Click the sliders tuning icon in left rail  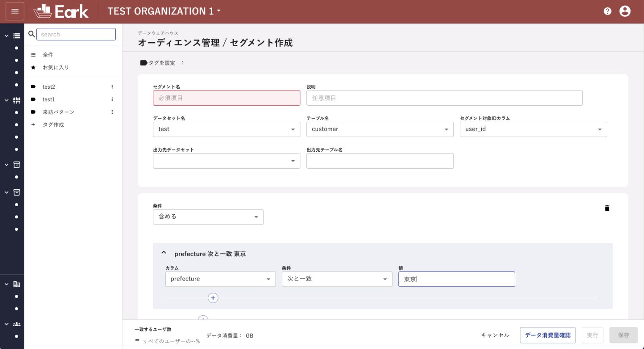pos(16,100)
